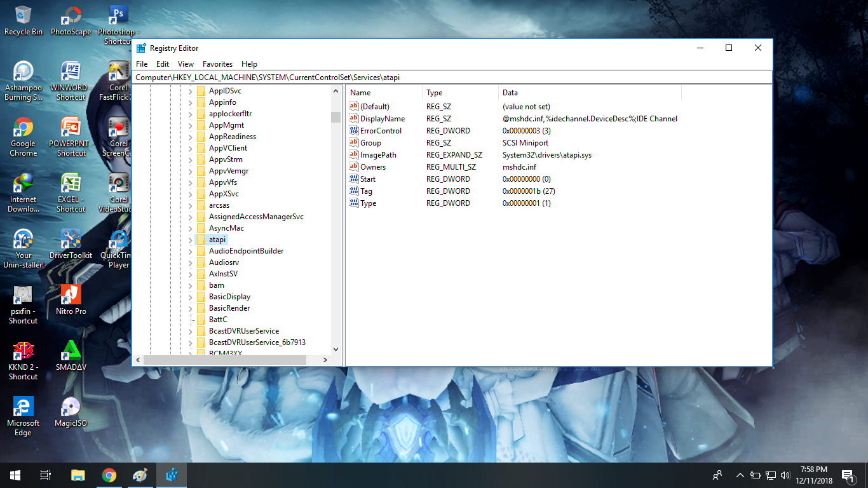Select the ab string icon beside DisplayName
Image resolution: width=868 pixels, height=488 pixels.
point(354,118)
